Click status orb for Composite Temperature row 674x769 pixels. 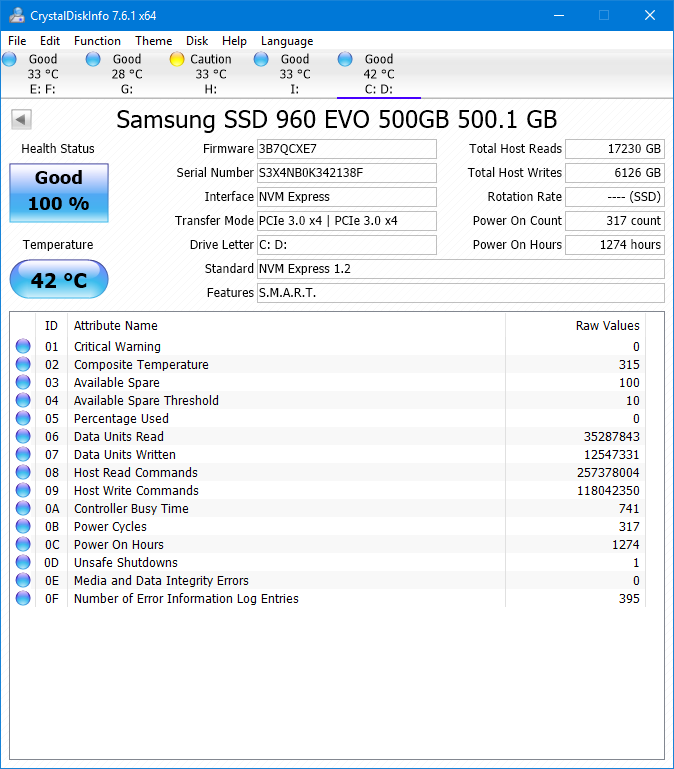click(x=23, y=364)
